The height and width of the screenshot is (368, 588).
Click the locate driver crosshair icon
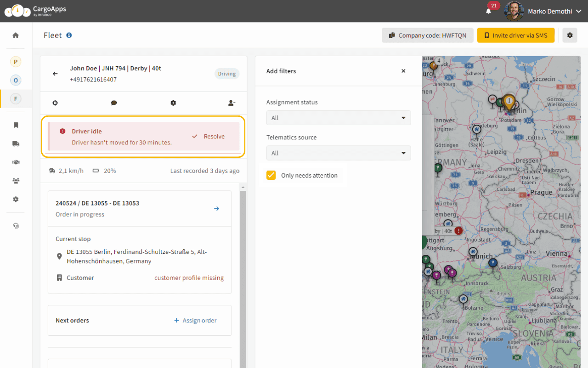coord(55,103)
